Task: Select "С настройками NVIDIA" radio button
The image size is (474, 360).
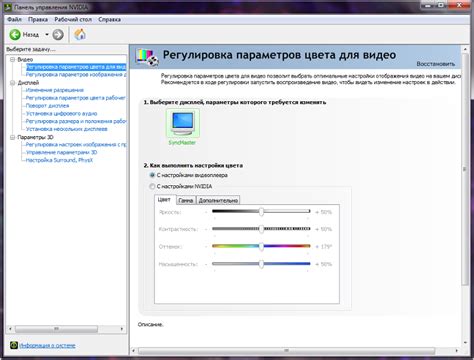Action: pyautogui.click(x=152, y=186)
